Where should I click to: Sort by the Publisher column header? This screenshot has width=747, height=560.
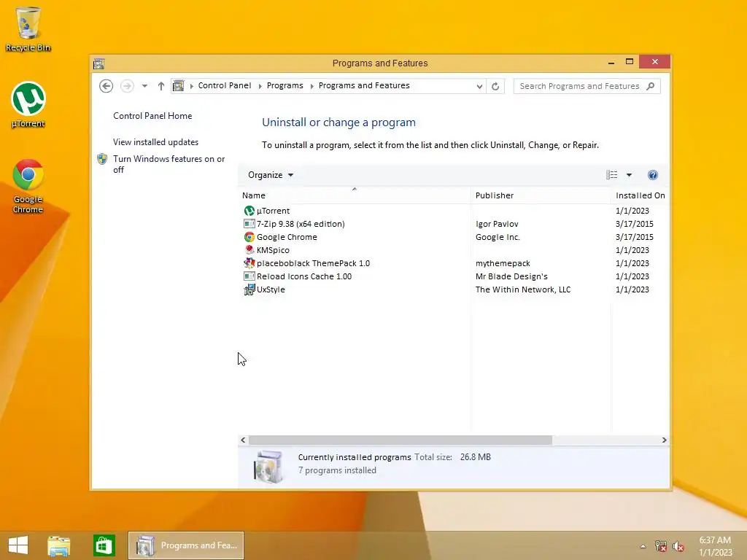pyautogui.click(x=541, y=195)
